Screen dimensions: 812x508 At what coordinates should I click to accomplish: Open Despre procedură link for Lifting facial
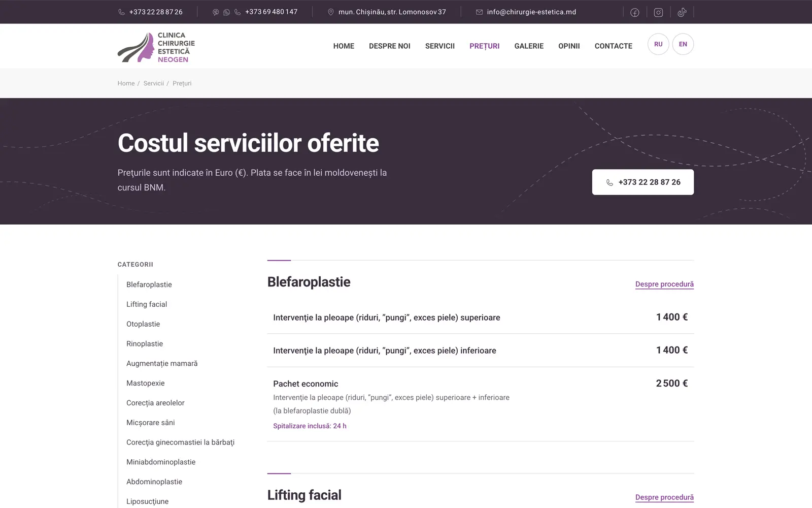click(664, 497)
